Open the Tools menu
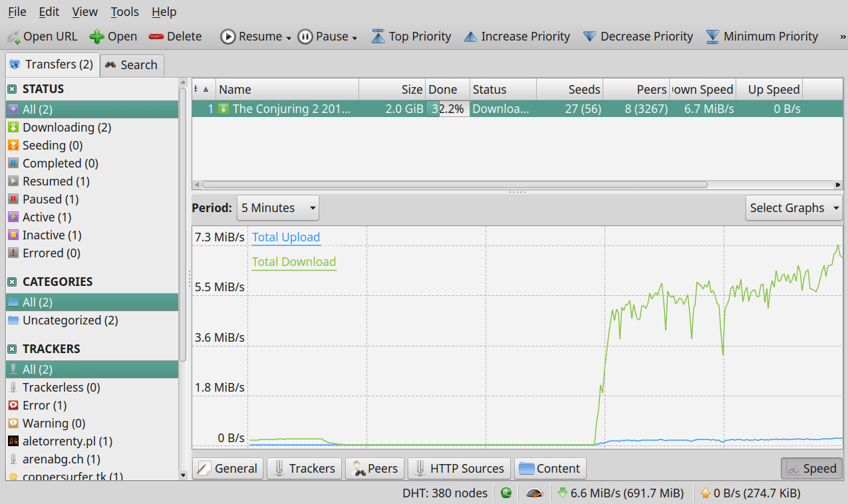This screenshot has width=848, height=504. point(124,12)
